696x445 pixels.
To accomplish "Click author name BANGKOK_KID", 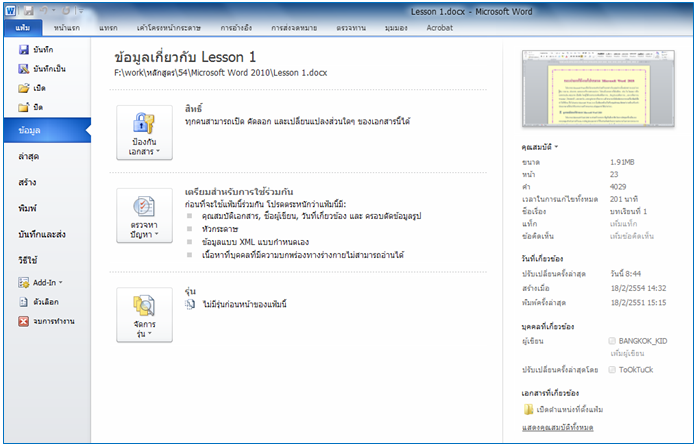I will (x=643, y=341).
